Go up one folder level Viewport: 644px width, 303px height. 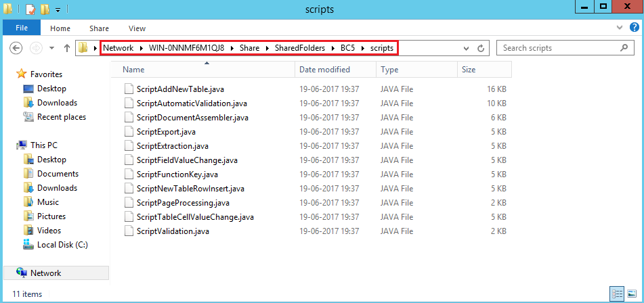click(x=67, y=48)
